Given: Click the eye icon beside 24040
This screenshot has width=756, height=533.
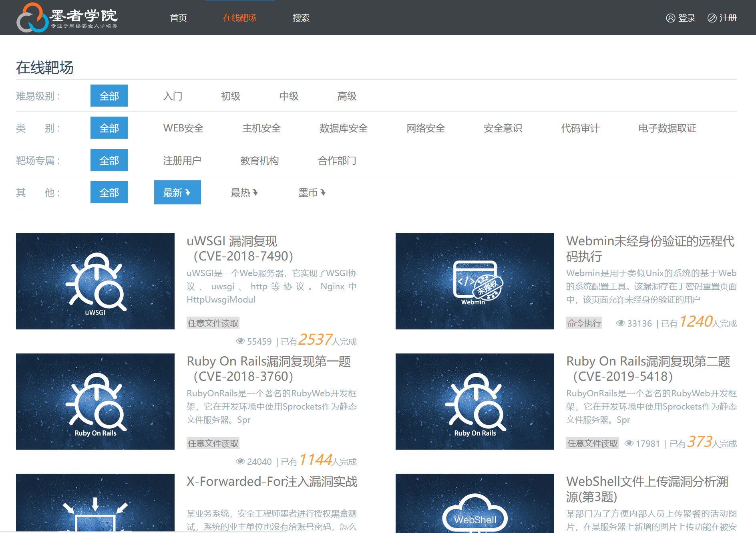Looking at the screenshot, I should click(240, 461).
